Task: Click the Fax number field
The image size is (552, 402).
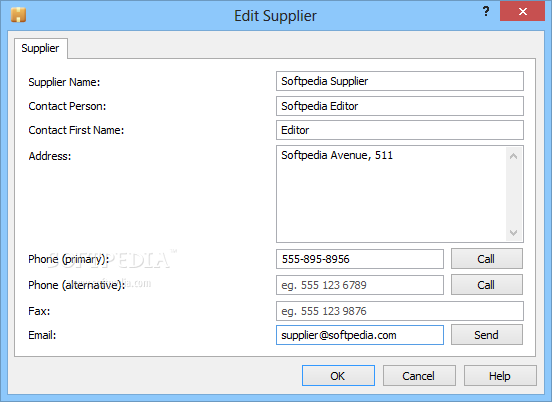Action: tap(400, 311)
